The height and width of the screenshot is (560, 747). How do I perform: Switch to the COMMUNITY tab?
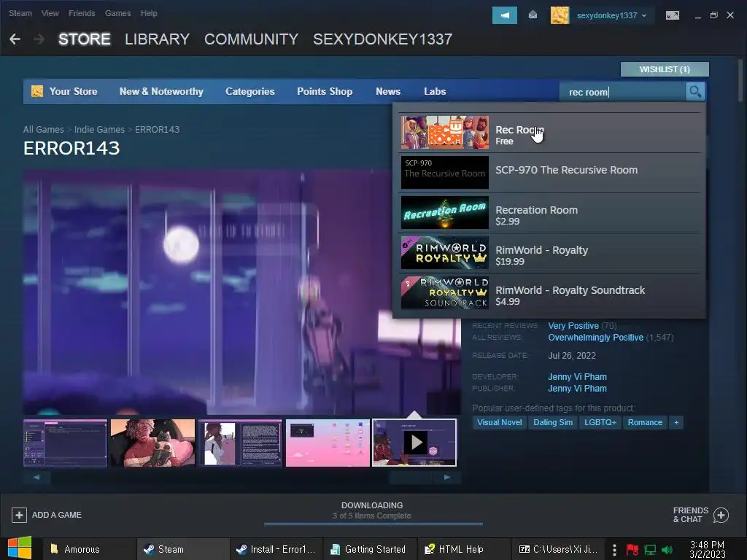point(251,39)
